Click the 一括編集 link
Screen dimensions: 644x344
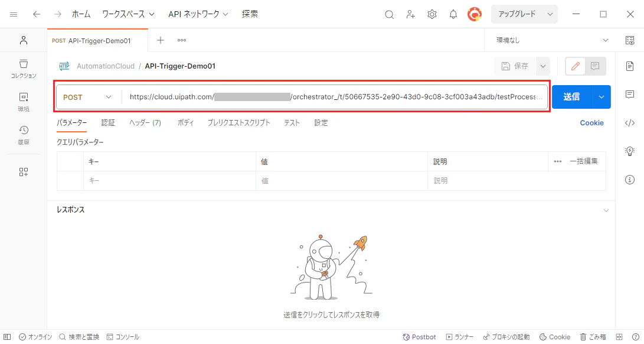(x=584, y=161)
